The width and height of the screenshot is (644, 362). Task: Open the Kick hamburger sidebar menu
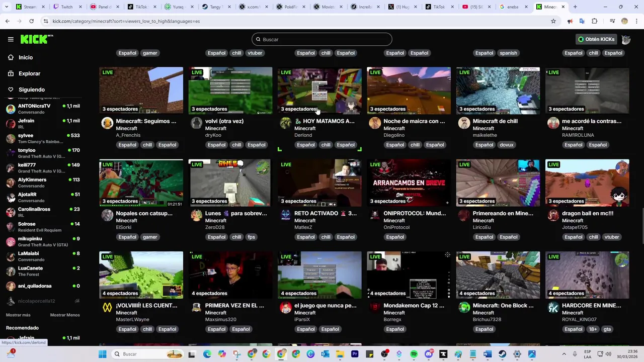[x=11, y=39]
